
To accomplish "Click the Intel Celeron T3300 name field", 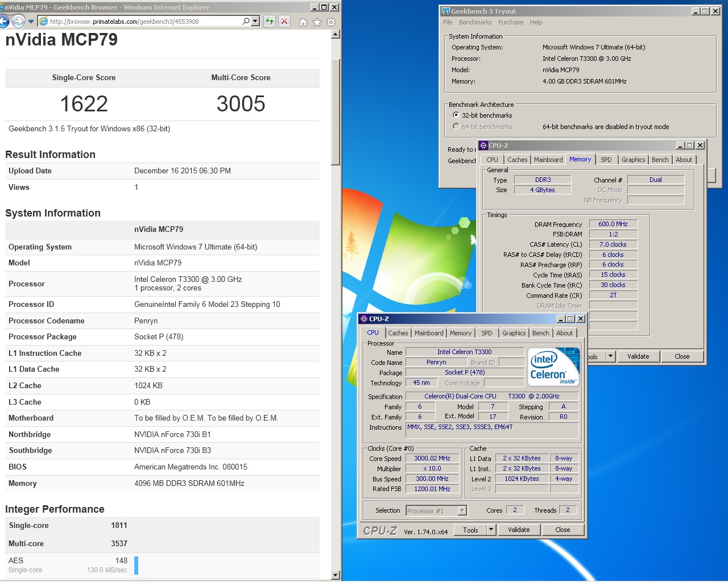I will (465, 352).
